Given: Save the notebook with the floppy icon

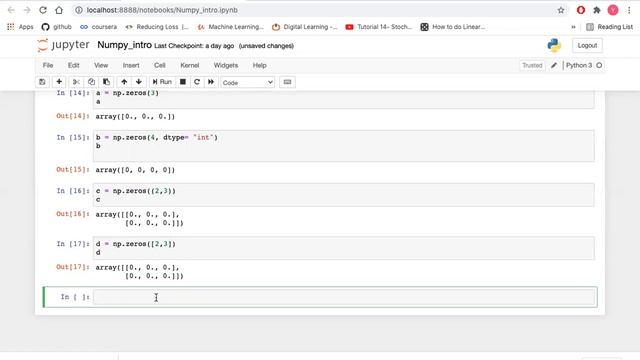Looking at the screenshot, I should [42, 82].
